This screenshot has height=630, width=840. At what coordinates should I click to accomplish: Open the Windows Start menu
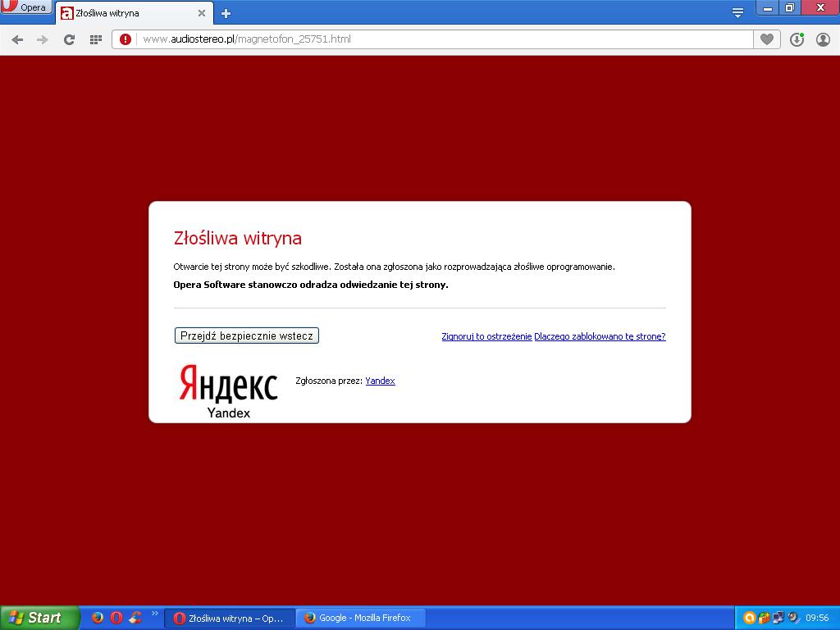(39, 618)
